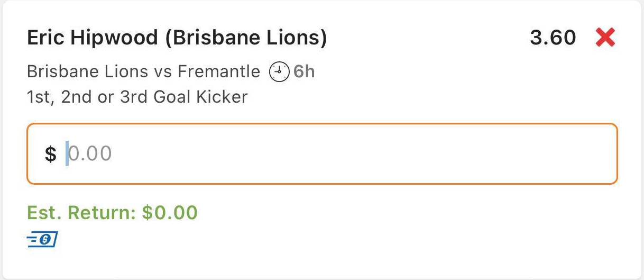Click the green Est. Return label
This screenshot has height=280, width=644.
(x=82, y=213)
